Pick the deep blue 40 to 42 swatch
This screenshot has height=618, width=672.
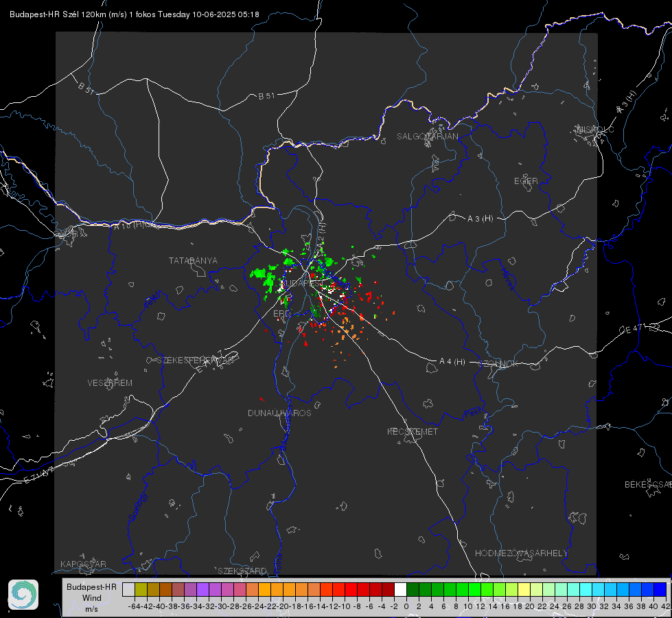pyautogui.click(x=660, y=589)
